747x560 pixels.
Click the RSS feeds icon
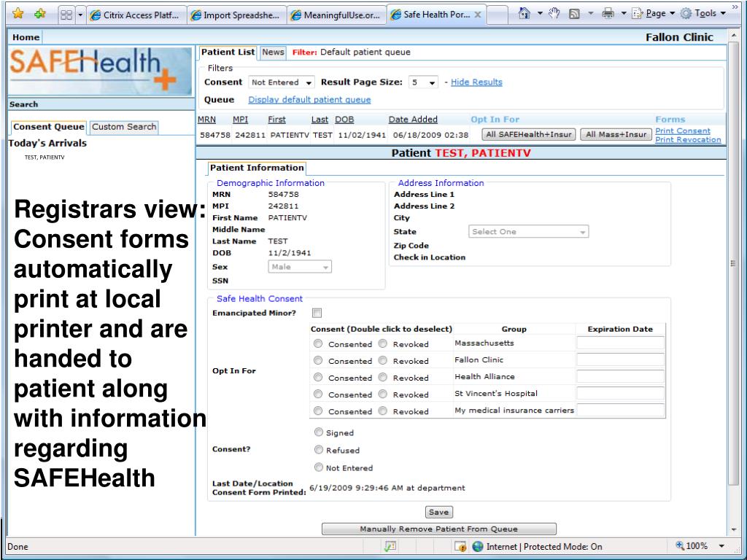(575, 14)
